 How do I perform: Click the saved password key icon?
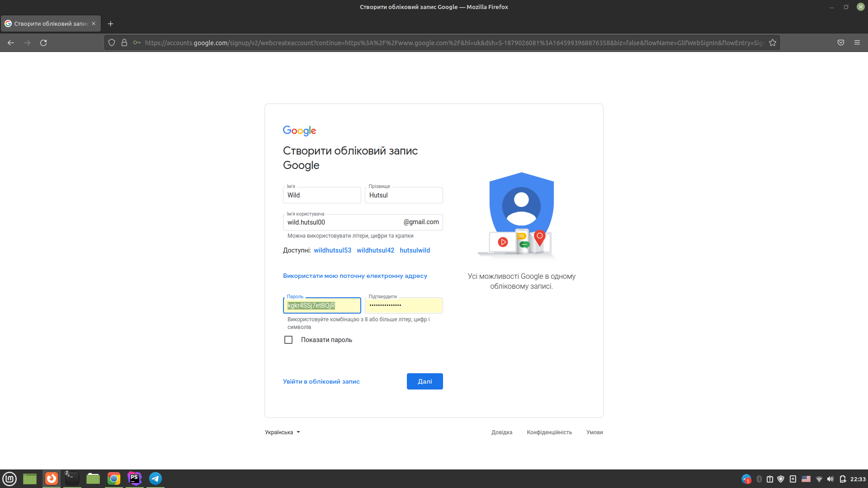(x=137, y=42)
